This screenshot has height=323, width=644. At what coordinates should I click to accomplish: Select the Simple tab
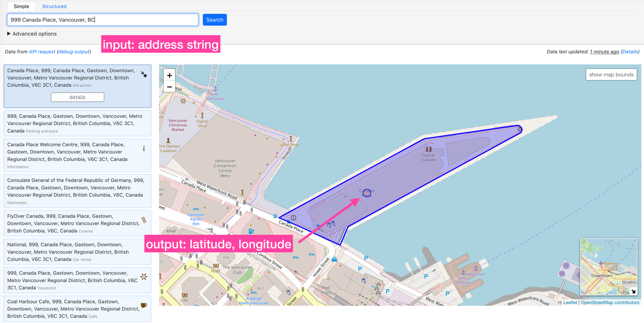21,6
